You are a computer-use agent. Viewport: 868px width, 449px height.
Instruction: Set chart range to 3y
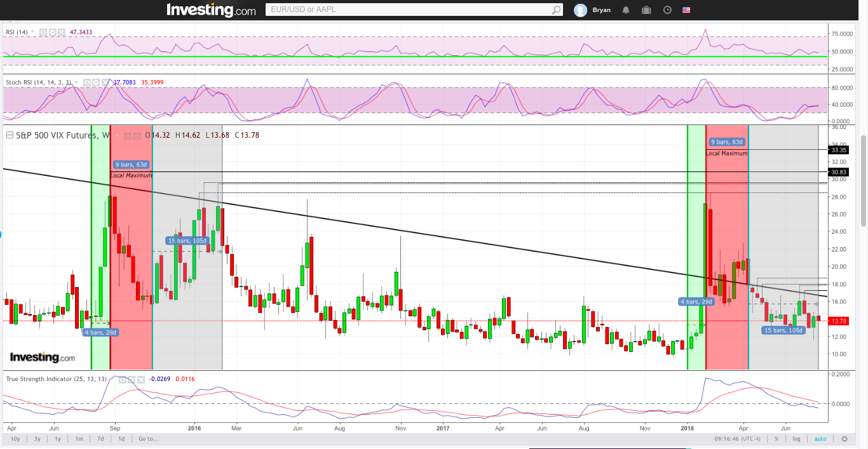(x=37, y=439)
